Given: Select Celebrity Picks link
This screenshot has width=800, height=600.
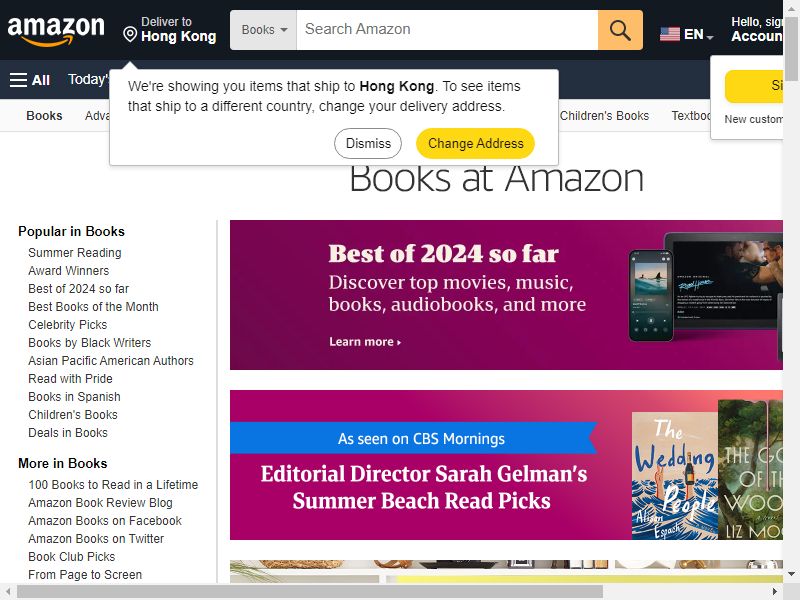Looking at the screenshot, I should pyautogui.click(x=68, y=324).
